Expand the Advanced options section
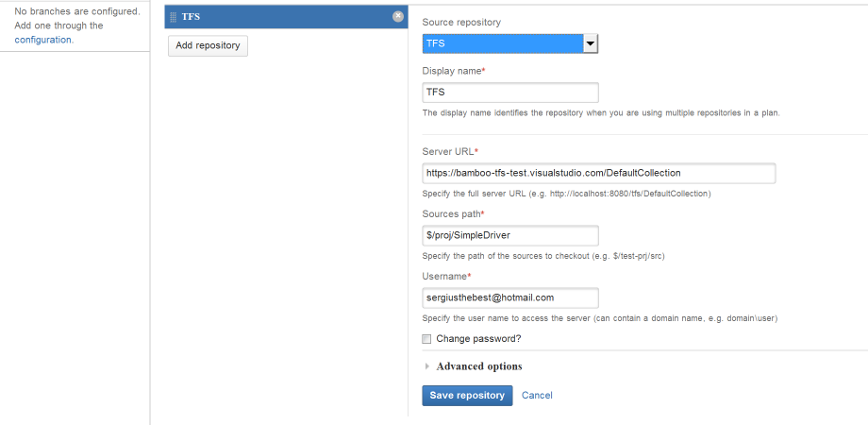Screen dimensions: 868x425 pyautogui.click(x=478, y=366)
